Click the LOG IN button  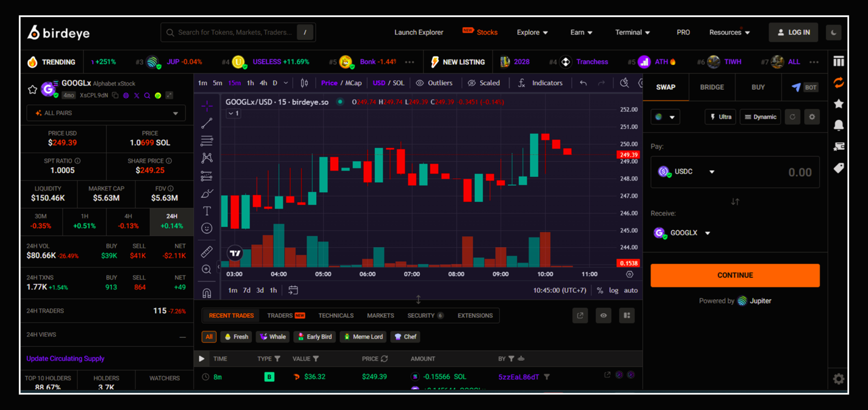pos(793,33)
